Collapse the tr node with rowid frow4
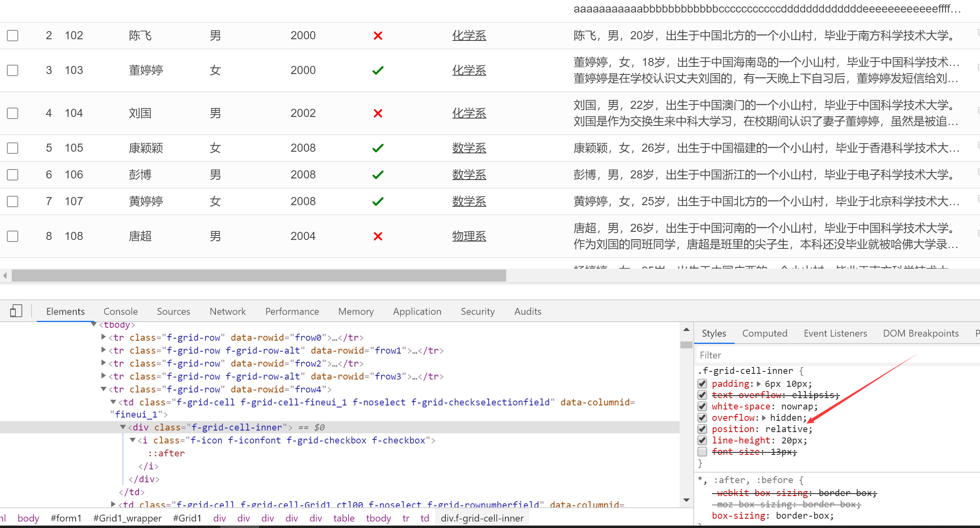Screen dimensions: 980x528 pyautogui.click(x=103, y=389)
